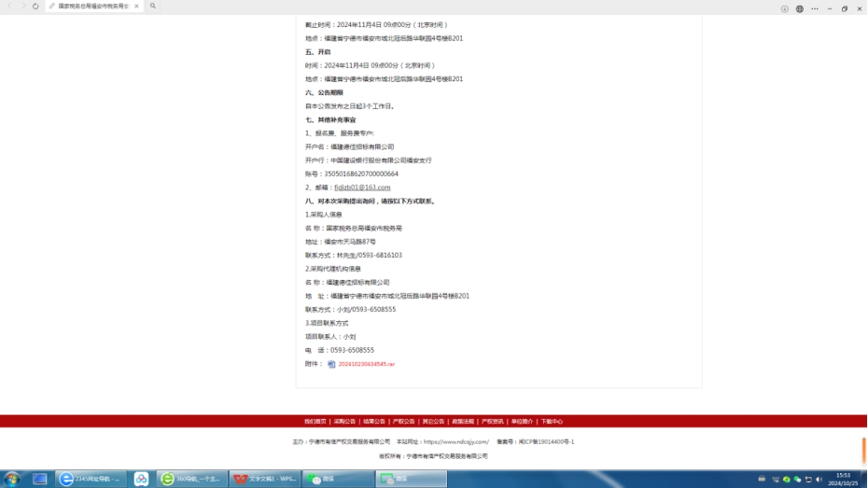
Task: Click the globe icon in the browser toolbar
Action: click(800, 8)
